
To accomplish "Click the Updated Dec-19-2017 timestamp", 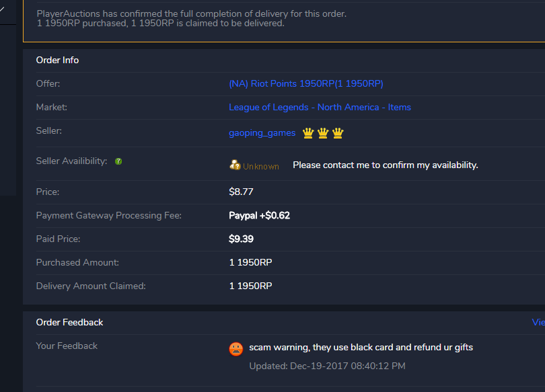I will (x=325, y=366).
